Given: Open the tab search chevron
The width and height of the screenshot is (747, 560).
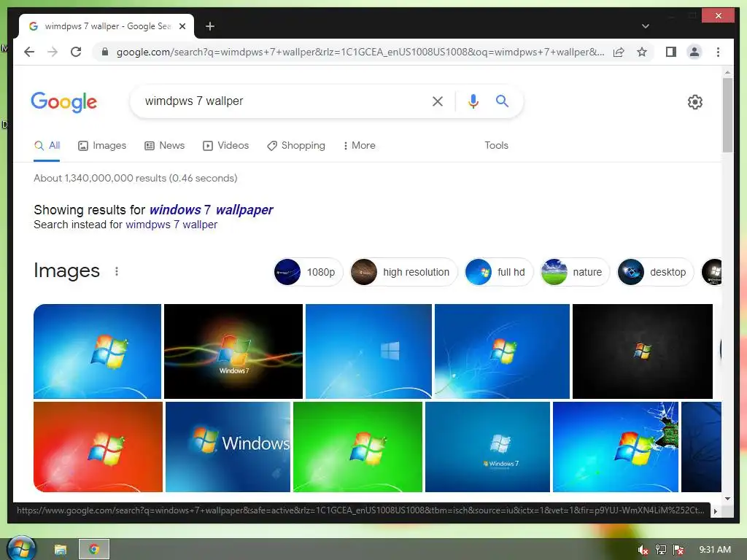Looking at the screenshot, I should point(645,26).
